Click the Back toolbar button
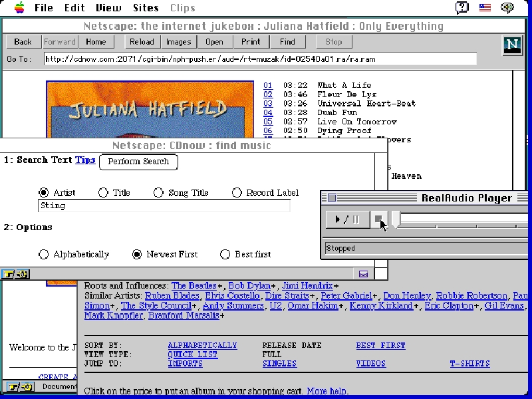532x399 pixels. coord(23,42)
